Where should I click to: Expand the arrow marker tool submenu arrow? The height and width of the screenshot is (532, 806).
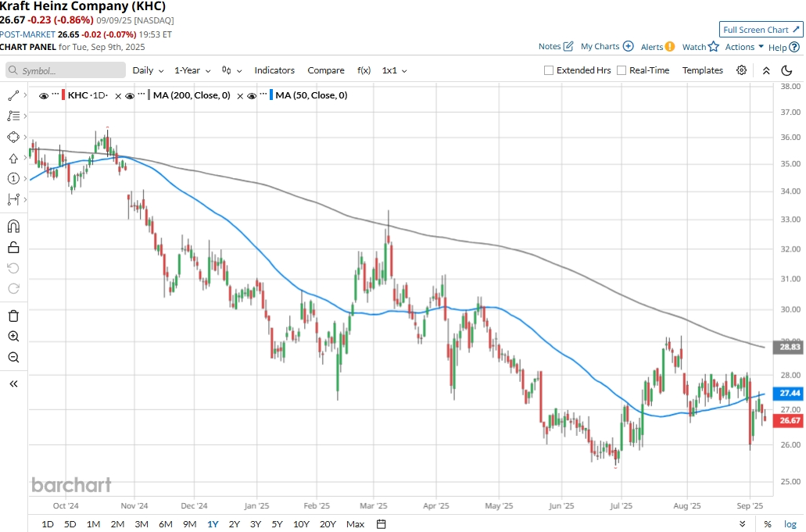[25, 158]
